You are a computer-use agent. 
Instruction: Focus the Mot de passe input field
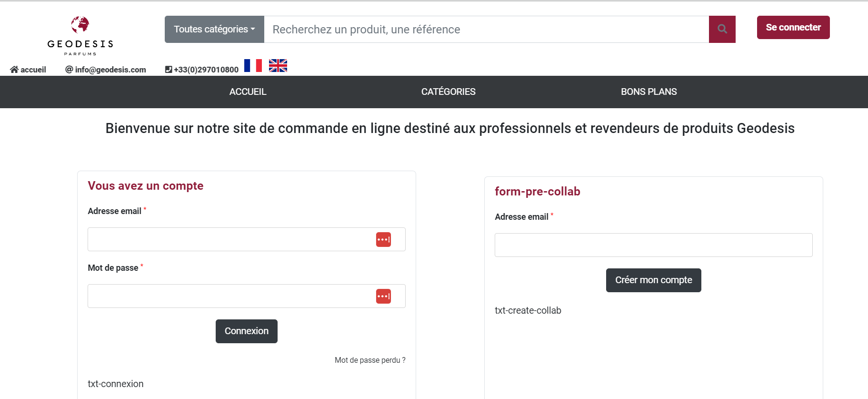coord(229,296)
